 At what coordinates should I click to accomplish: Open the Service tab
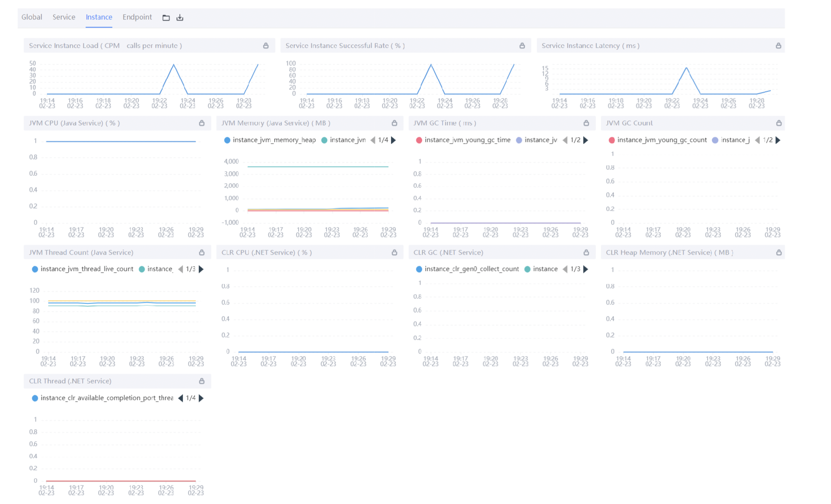64,17
